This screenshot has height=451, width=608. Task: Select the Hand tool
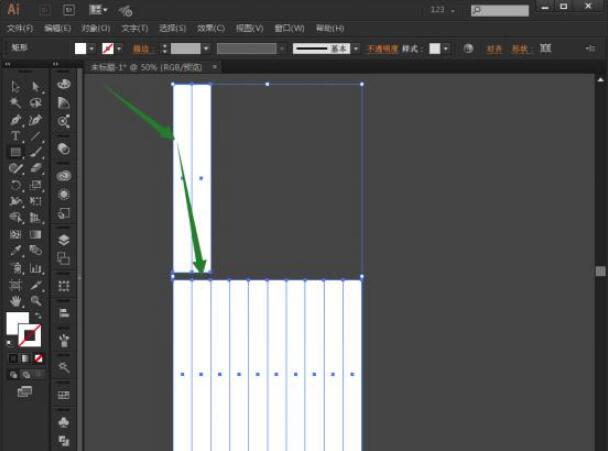[x=15, y=301]
